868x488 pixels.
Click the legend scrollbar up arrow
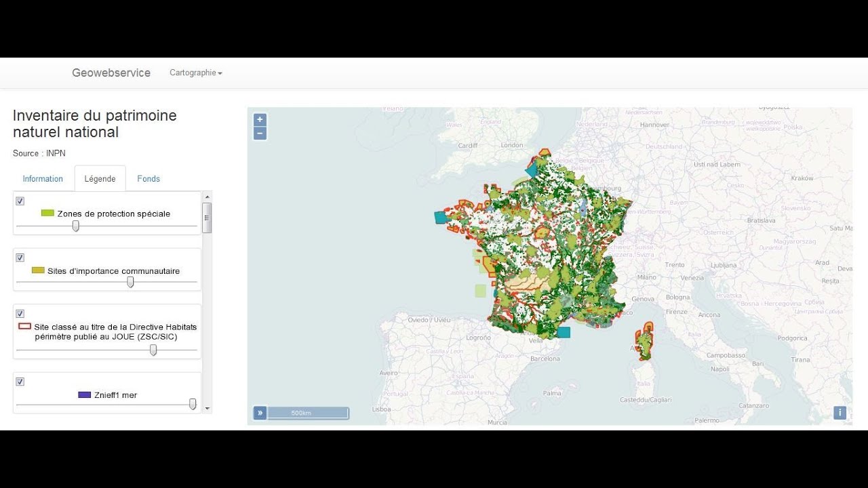coord(207,197)
